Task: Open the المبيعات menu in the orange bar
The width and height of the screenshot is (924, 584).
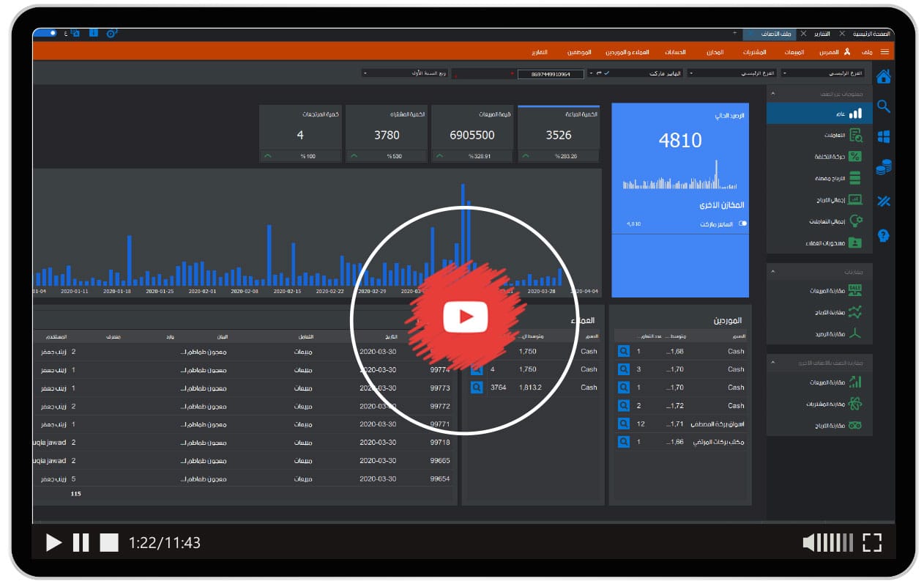Action: 794,52
